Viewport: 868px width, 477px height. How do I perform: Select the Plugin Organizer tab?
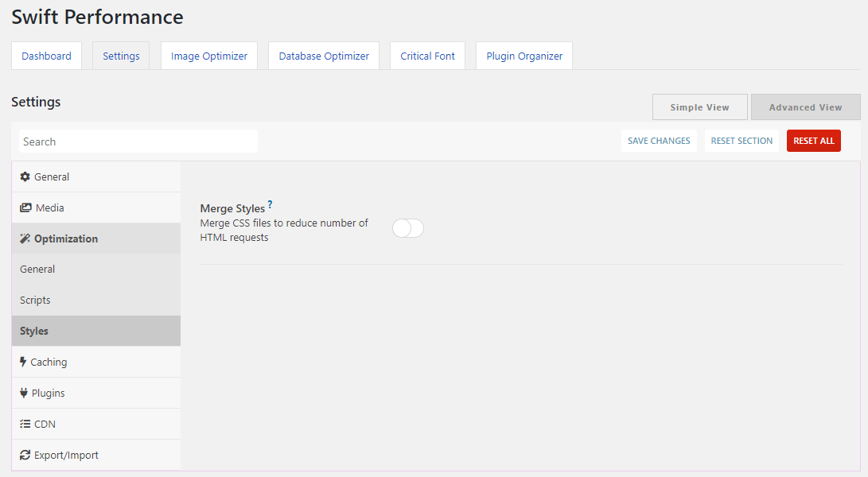click(x=524, y=56)
